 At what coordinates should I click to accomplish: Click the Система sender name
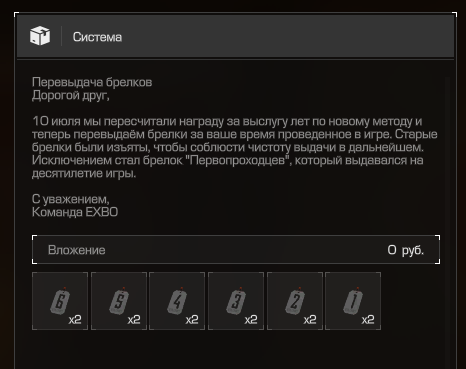tap(97, 37)
